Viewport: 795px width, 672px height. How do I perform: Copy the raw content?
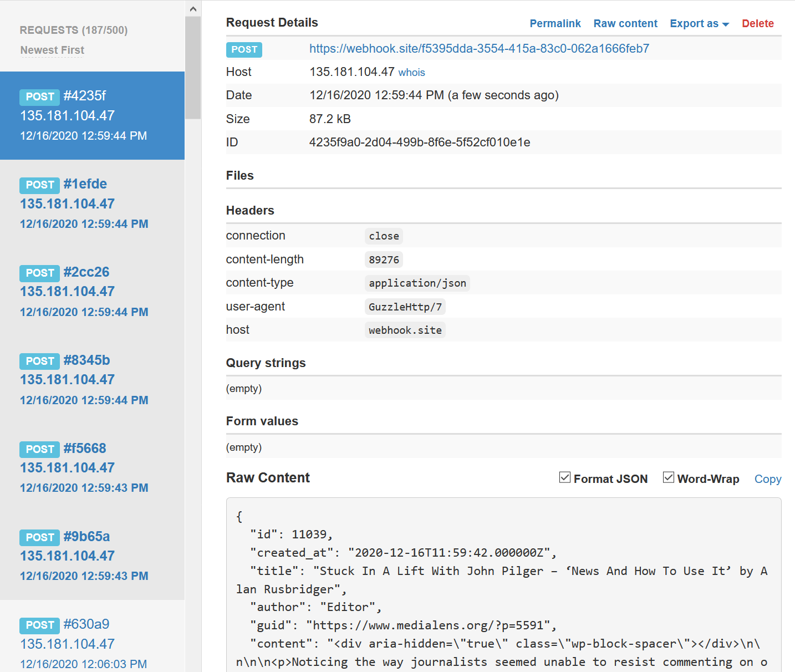pyautogui.click(x=768, y=479)
